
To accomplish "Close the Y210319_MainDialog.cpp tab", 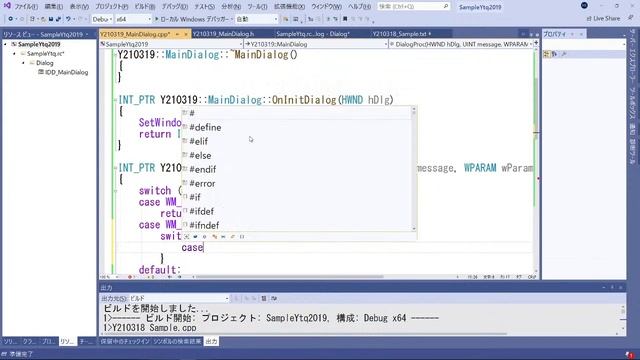I will [186, 34].
